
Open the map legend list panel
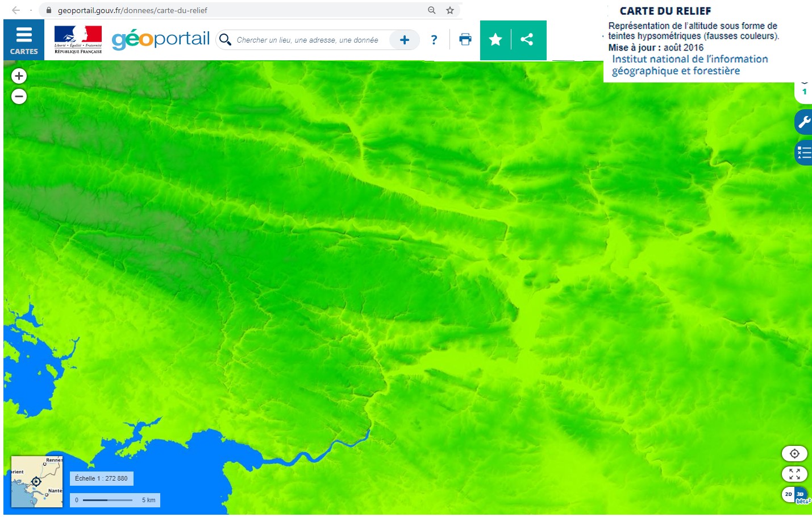pos(803,152)
